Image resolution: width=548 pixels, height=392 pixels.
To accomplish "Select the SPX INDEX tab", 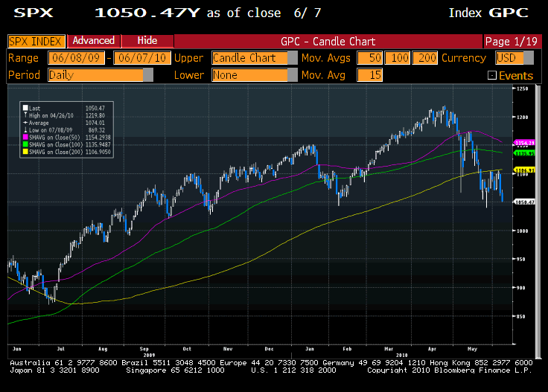I will 36,42.
